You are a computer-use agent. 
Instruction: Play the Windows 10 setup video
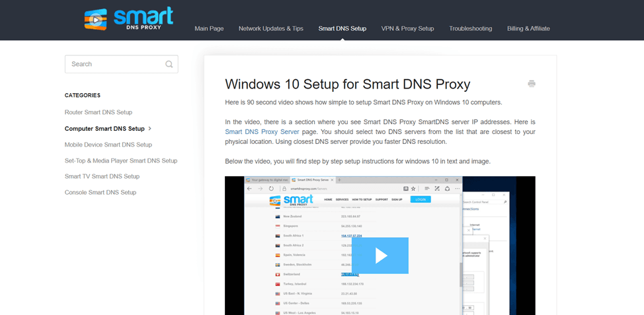(x=380, y=256)
